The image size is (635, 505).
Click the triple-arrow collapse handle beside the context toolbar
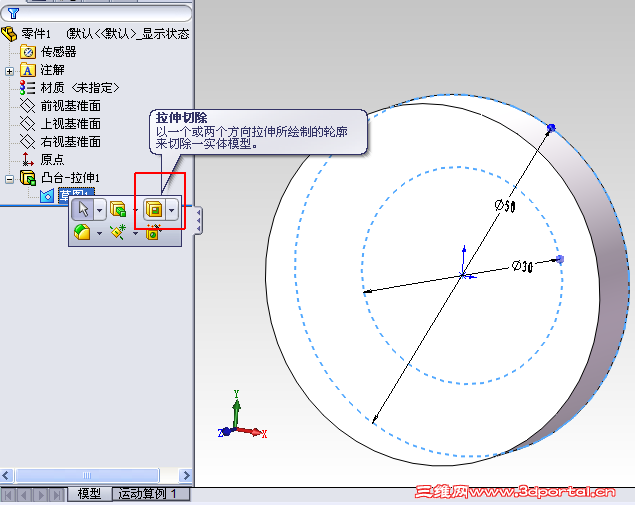(198, 221)
